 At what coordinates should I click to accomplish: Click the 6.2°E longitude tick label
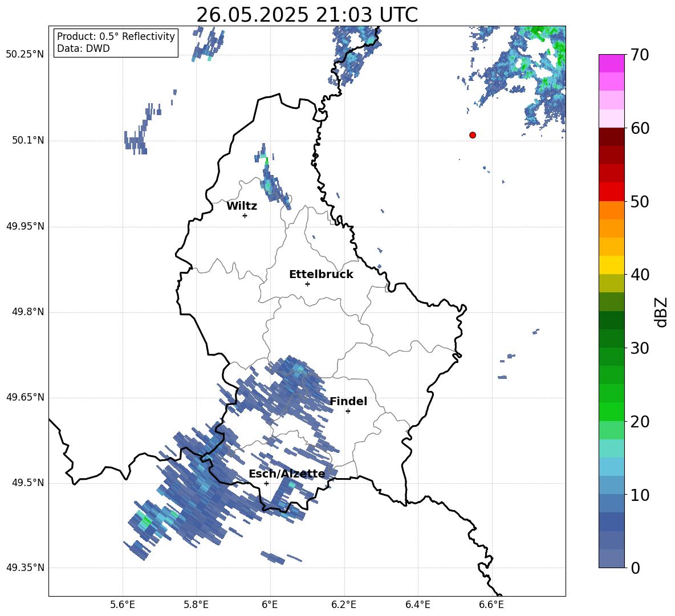[x=344, y=605]
